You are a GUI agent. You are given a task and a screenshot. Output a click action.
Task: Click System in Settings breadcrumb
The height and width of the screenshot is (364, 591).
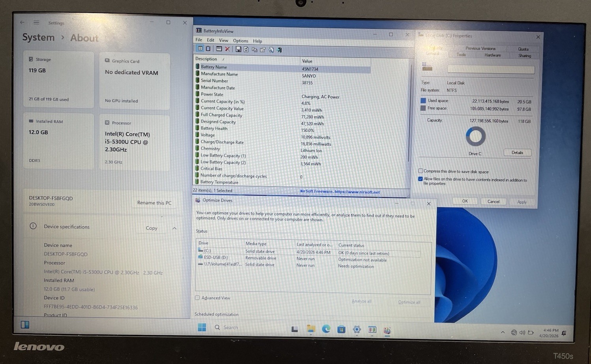click(38, 38)
